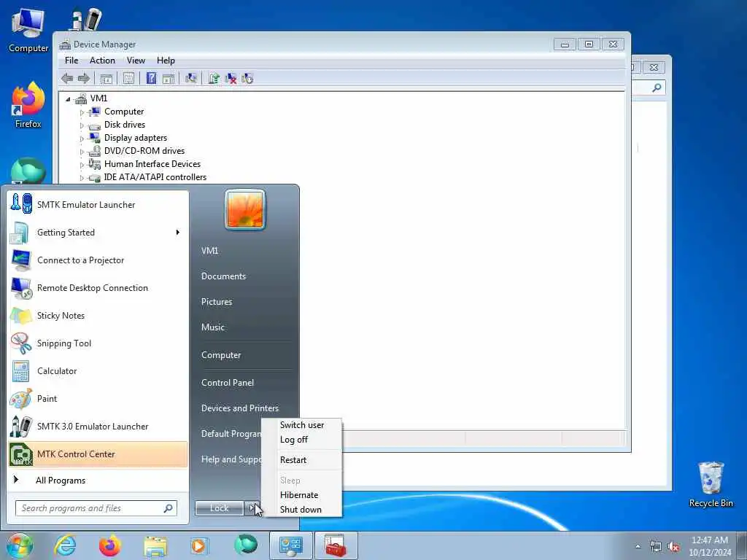Open Documents from Start menu
The width and height of the screenshot is (747, 560).
(223, 276)
